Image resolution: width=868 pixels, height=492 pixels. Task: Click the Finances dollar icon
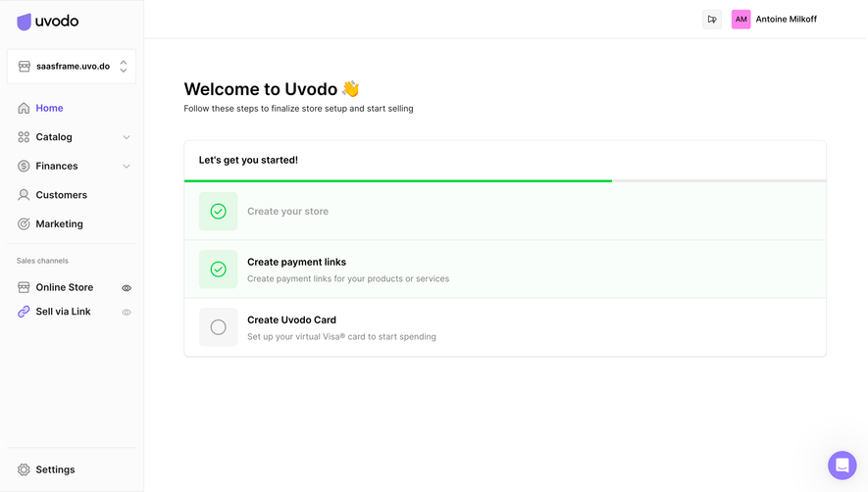[24, 166]
